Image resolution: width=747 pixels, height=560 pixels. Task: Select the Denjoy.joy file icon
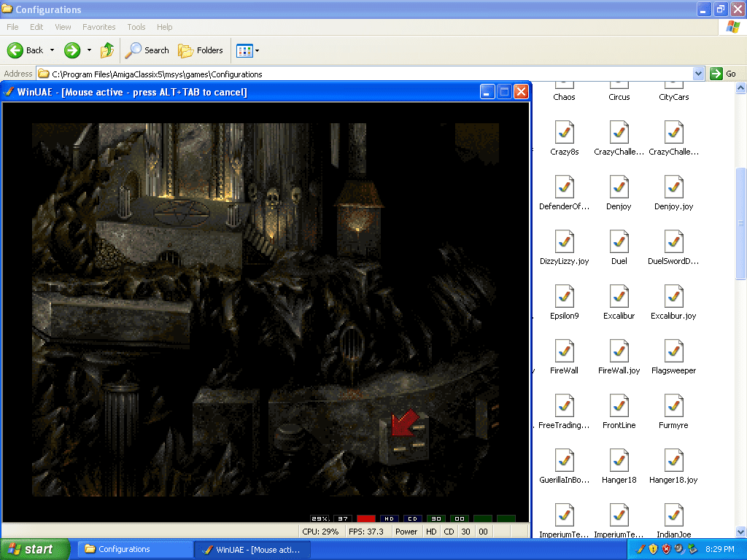coord(673,187)
